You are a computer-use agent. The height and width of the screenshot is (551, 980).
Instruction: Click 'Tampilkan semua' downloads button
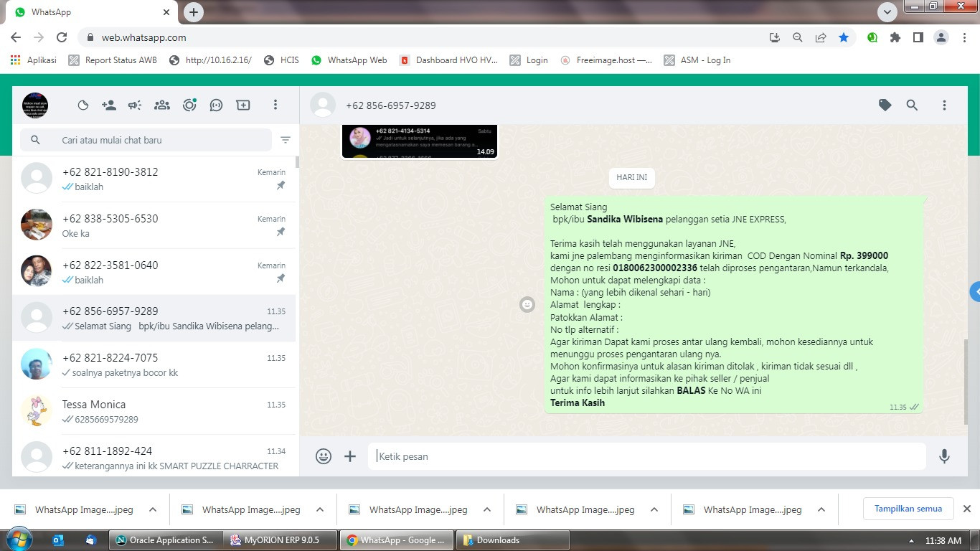point(908,509)
